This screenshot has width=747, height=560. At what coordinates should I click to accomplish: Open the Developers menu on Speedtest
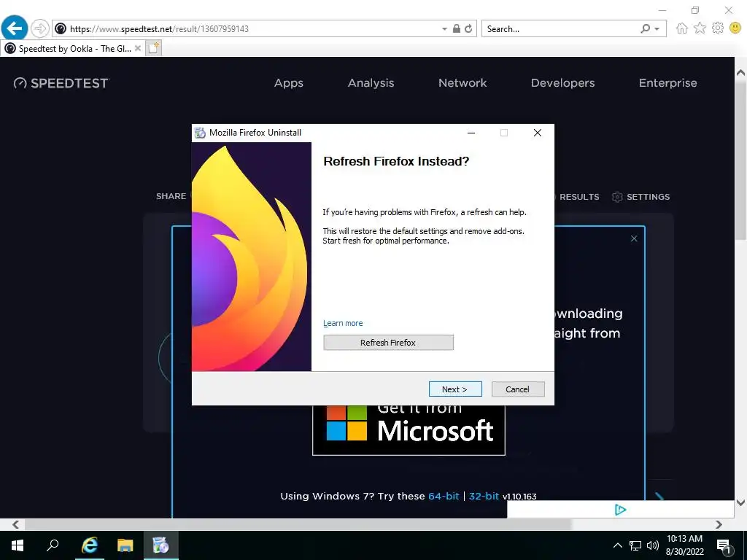coord(562,83)
